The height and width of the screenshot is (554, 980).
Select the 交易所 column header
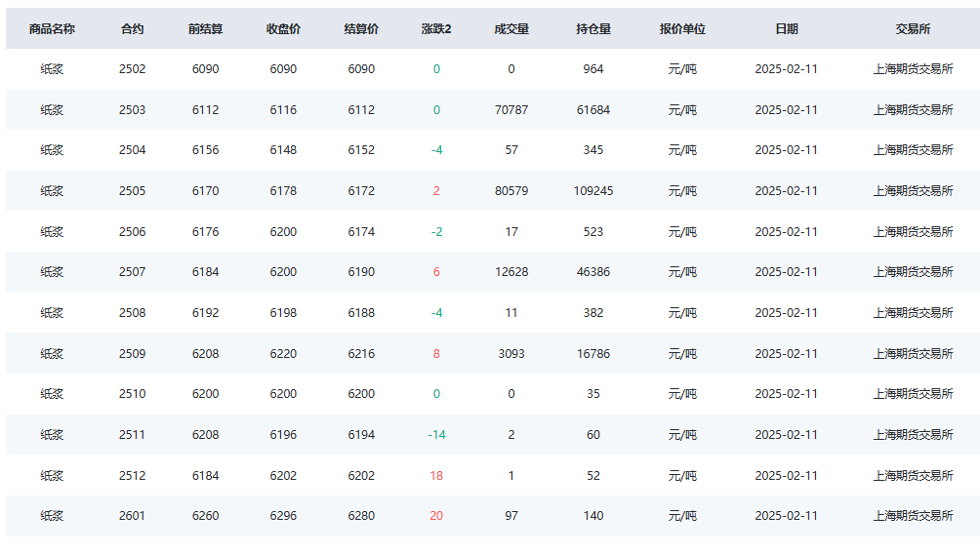[913, 28]
